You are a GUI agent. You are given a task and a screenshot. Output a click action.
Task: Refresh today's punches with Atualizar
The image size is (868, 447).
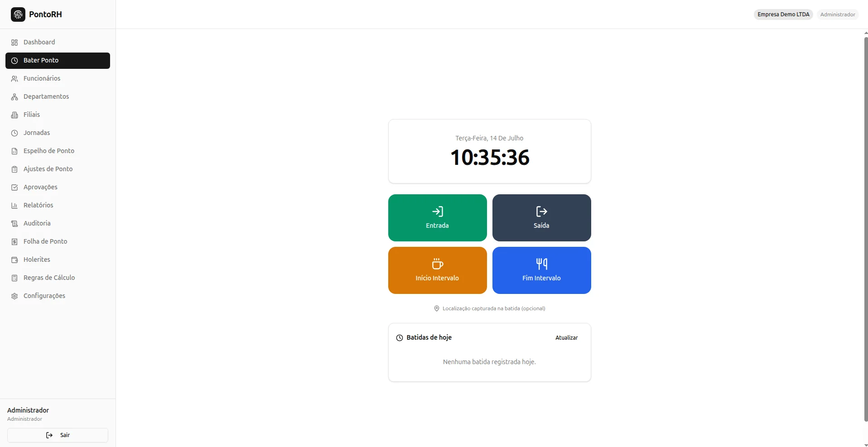566,338
